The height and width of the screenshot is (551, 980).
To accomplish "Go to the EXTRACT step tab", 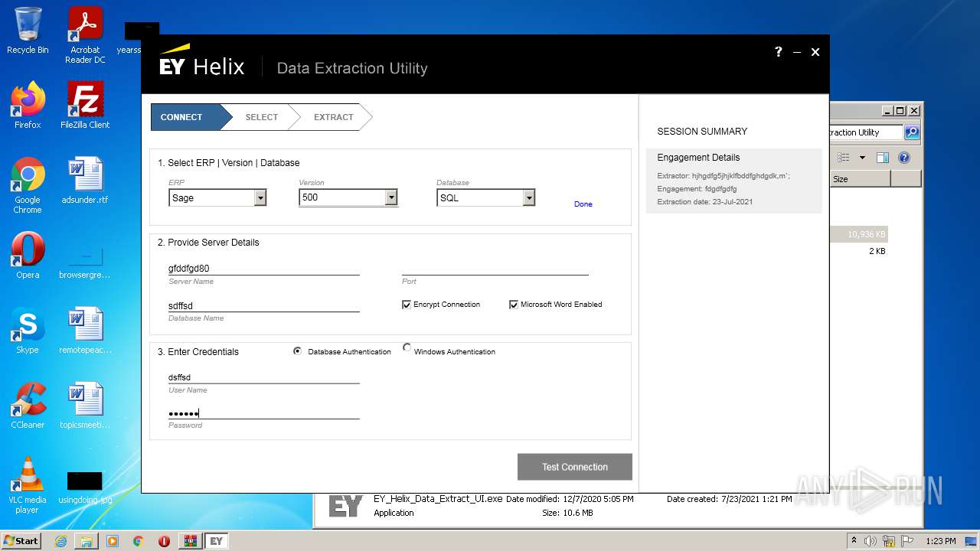I will 333,117.
